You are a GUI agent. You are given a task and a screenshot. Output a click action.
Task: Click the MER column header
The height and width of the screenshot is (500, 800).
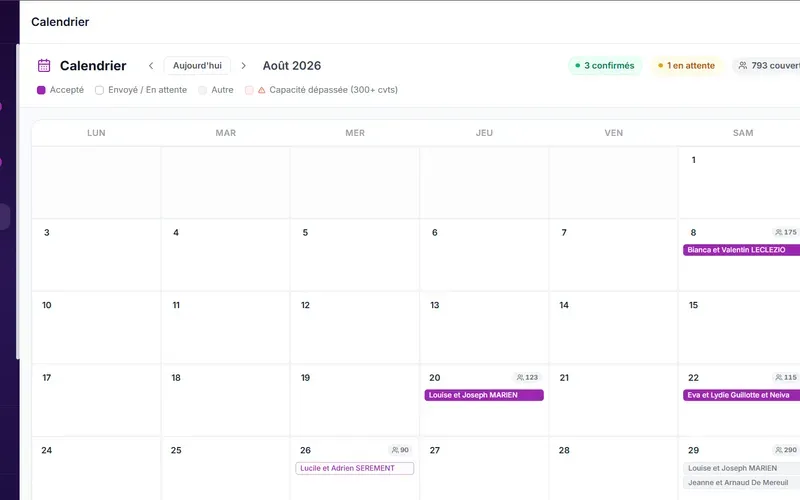[x=355, y=133]
